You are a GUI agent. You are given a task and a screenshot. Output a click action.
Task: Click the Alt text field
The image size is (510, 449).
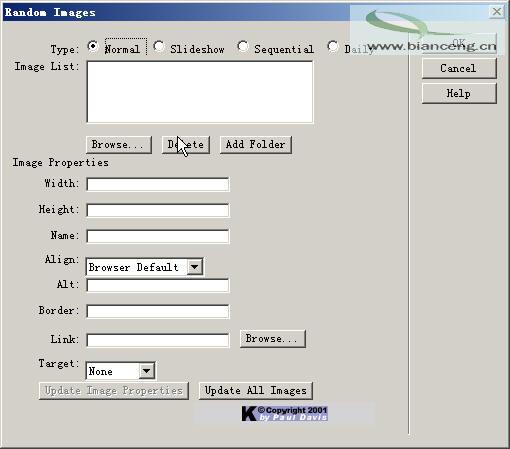click(158, 285)
